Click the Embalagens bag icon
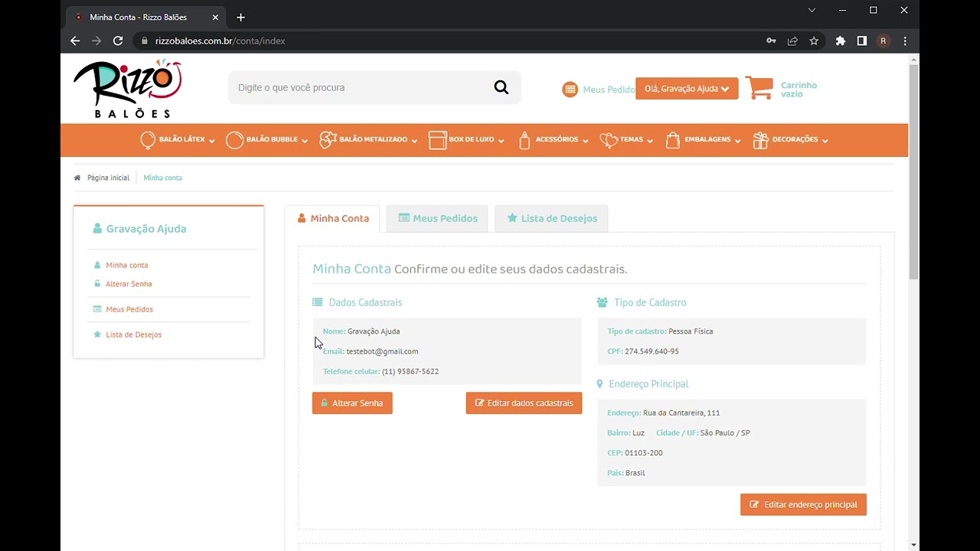 (673, 140)
